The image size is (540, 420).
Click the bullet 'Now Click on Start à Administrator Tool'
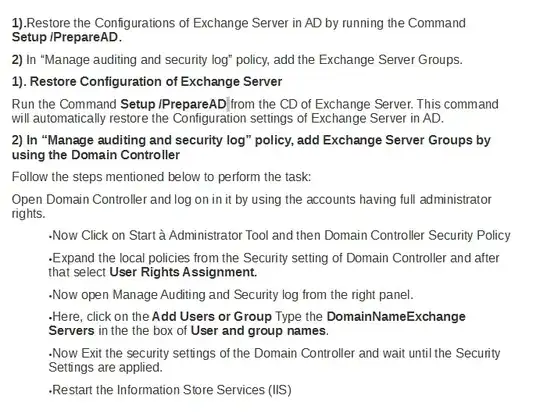[x=279, y=235]
